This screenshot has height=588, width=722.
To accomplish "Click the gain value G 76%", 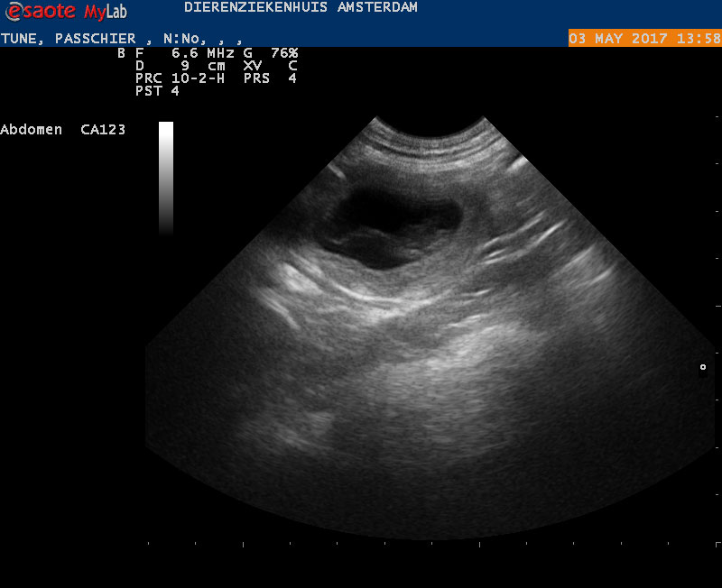I will click(271, 53).
